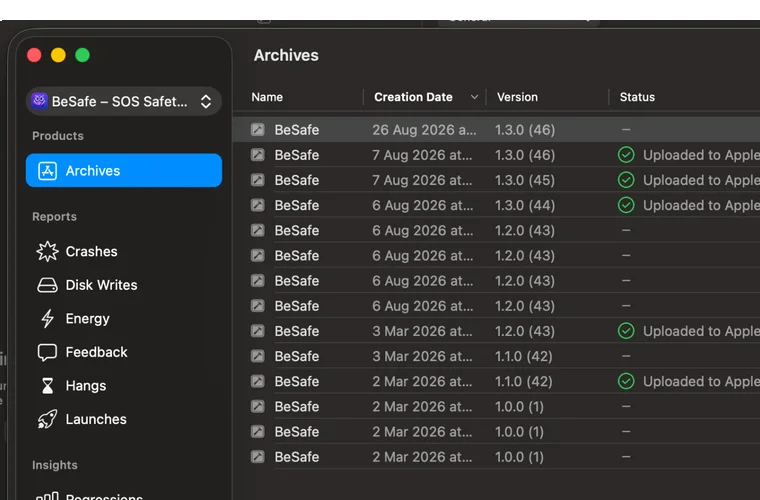Click the Launches rocket icon

click(x=48, y=420)
